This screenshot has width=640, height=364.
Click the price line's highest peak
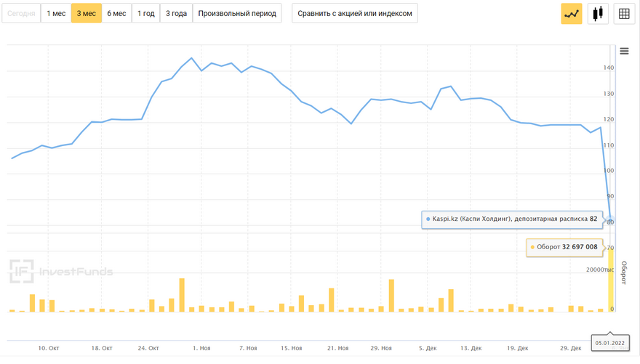[191, 58]
